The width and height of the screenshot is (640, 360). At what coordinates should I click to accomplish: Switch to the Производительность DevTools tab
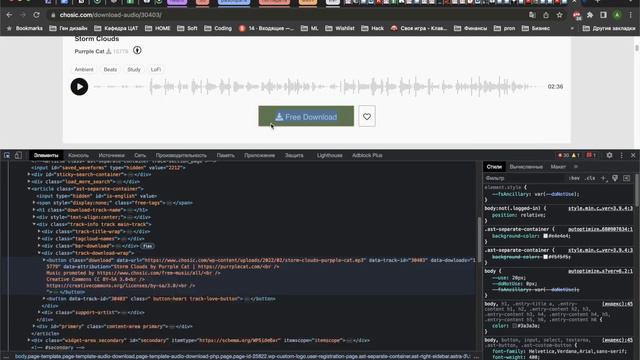(x=181, y=155)
